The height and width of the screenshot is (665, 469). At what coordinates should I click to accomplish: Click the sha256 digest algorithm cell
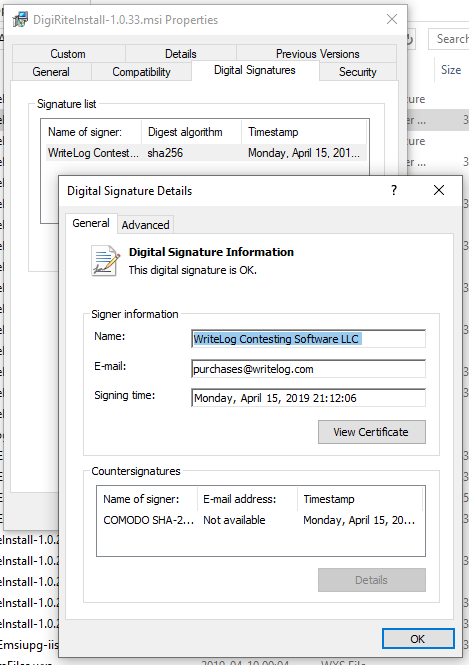165,153
